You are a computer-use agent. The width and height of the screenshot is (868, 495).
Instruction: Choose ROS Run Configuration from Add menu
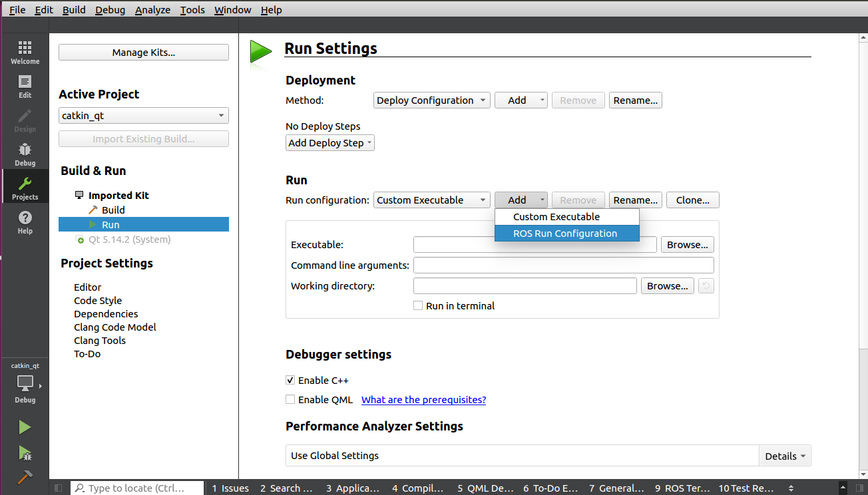pyautogui.click(x=566, y=234)
